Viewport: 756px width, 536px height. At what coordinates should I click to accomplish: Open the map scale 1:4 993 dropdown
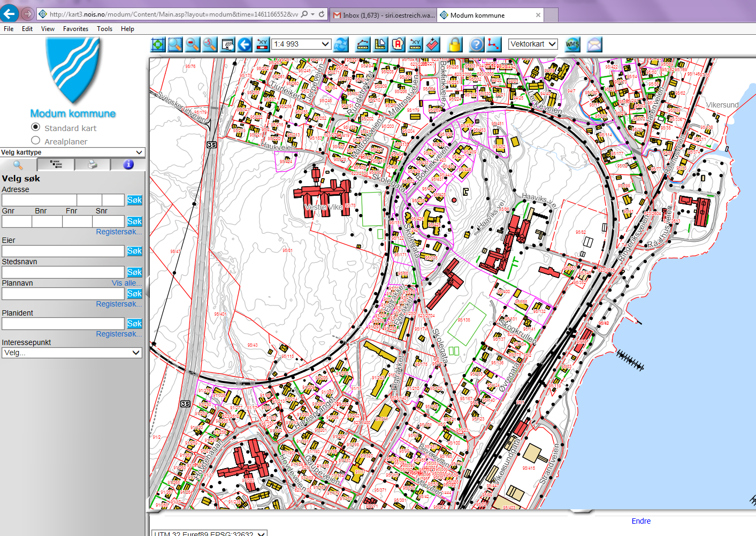click(x=302, y=44)
